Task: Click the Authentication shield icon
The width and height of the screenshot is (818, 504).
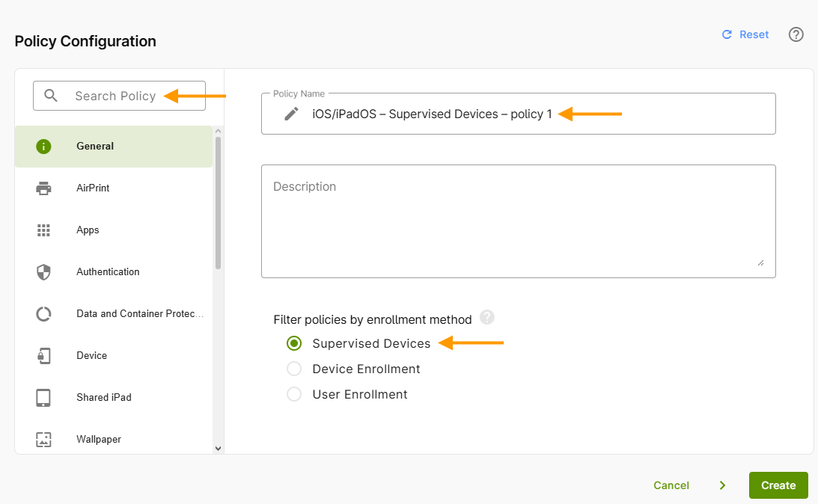Action: (44, 272)
